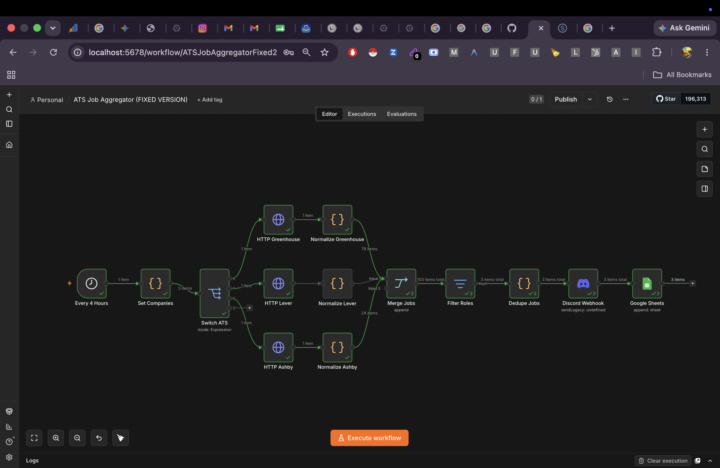Open the Switch ATS node
Screen dimensions: 720x468
tap(214, 293)
